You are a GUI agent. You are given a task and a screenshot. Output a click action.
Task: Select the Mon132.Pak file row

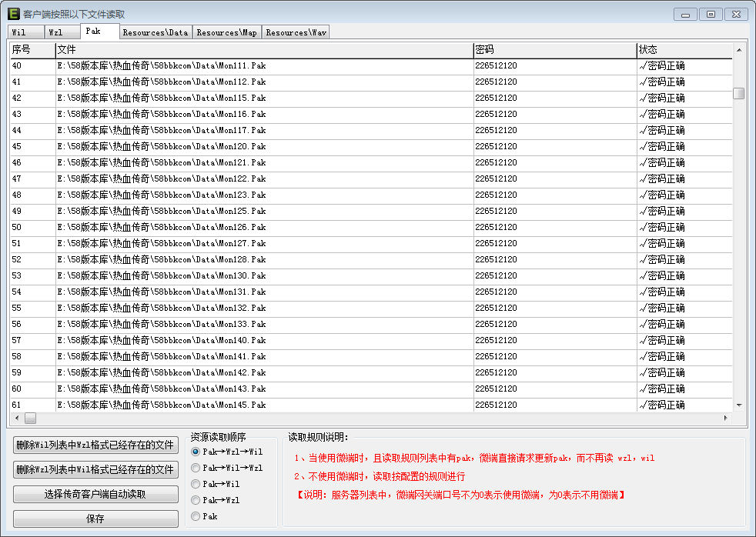point(371,309)
